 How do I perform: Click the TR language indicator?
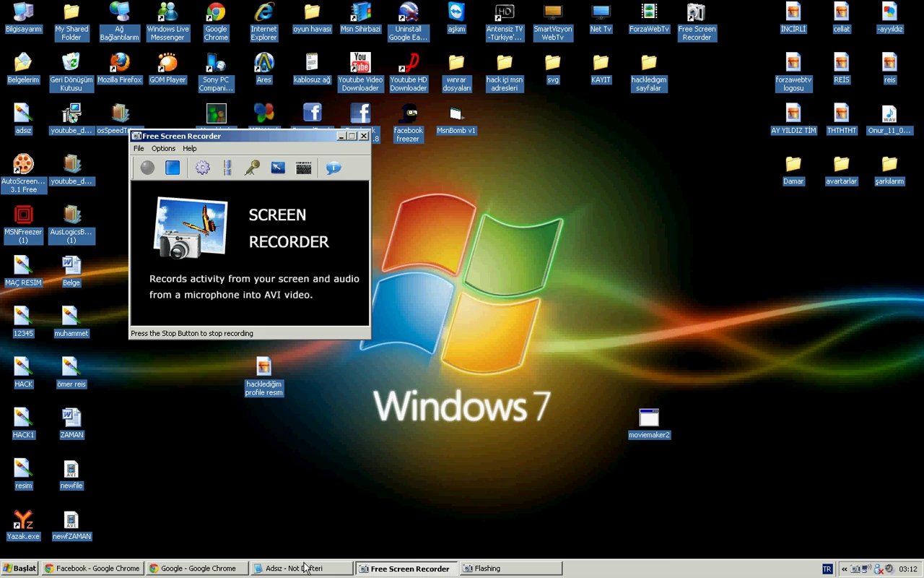tap(827, 569)
